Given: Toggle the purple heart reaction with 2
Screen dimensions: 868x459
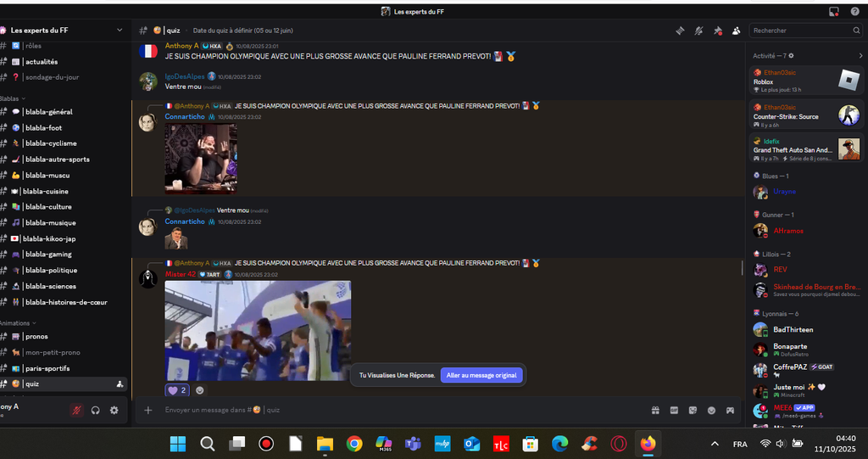Looking at the screenshot, I should (177, 390).
